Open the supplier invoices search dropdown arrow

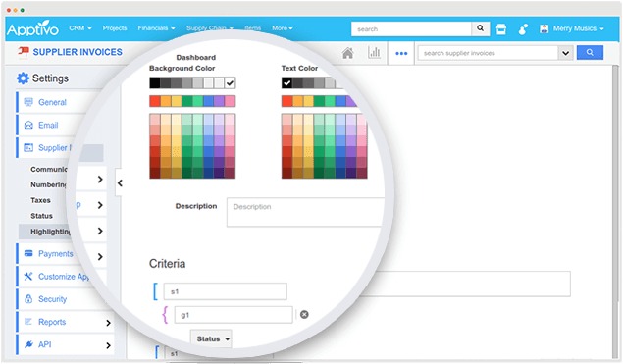(566, 53)
